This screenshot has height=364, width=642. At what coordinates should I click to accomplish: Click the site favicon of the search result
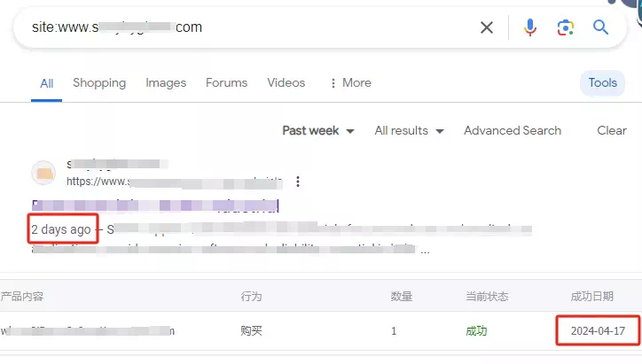click(43, 173)
